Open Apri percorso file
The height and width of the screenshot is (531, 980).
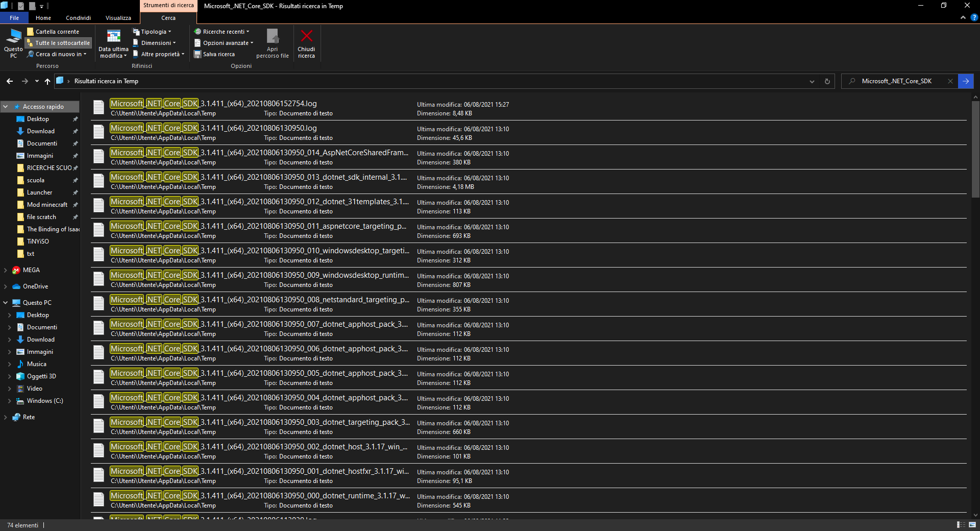click(x=273, y=43)
